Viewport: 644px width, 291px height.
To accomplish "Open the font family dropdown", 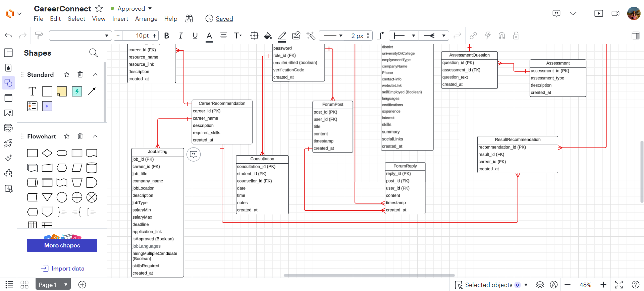I will click(80, 36).
